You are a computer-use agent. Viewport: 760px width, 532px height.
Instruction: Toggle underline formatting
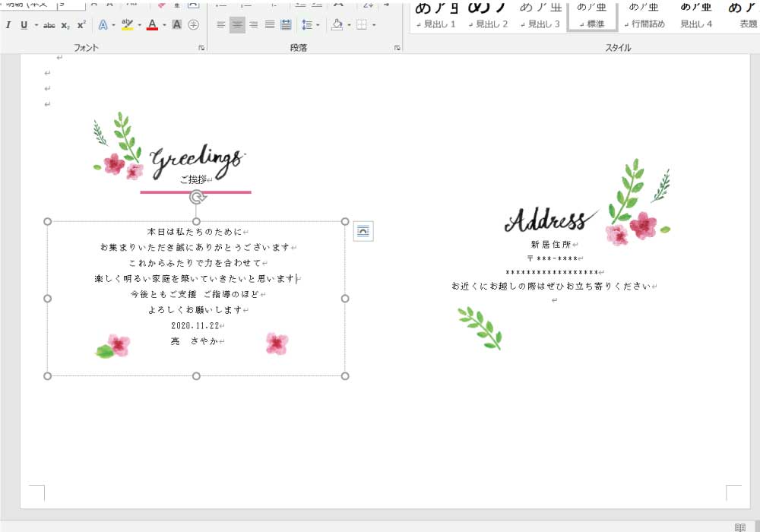coord(24,25)
